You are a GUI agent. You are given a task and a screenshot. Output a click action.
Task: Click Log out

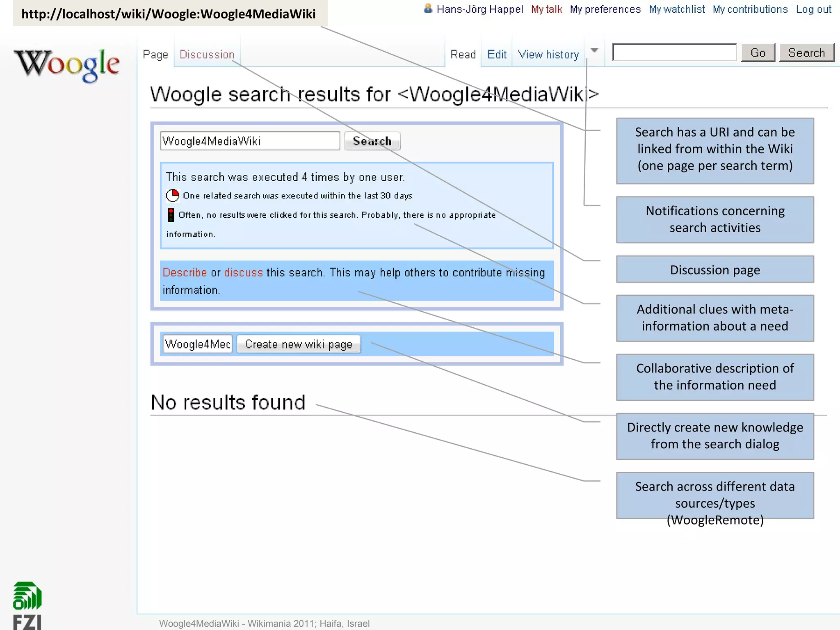click(814, 9)
